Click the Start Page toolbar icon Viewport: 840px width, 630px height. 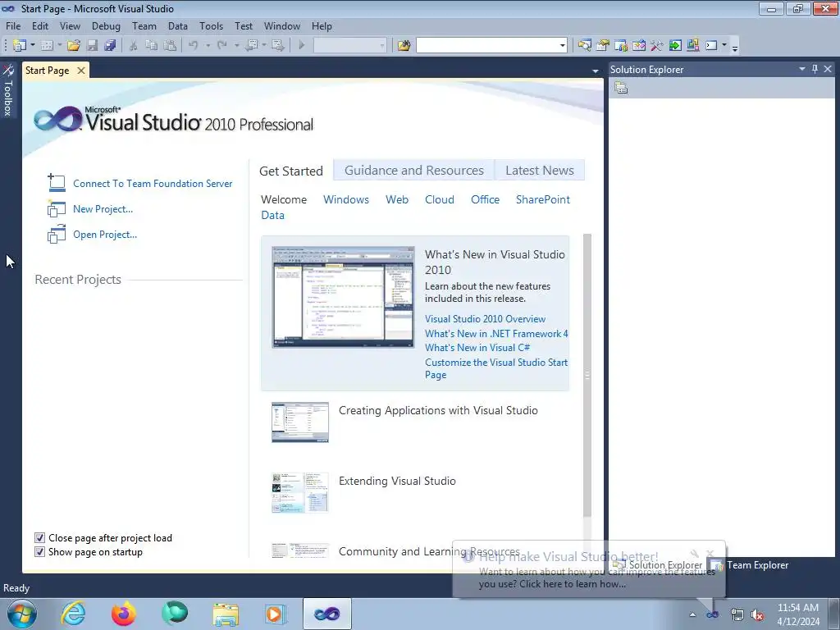tap(675, 46)
